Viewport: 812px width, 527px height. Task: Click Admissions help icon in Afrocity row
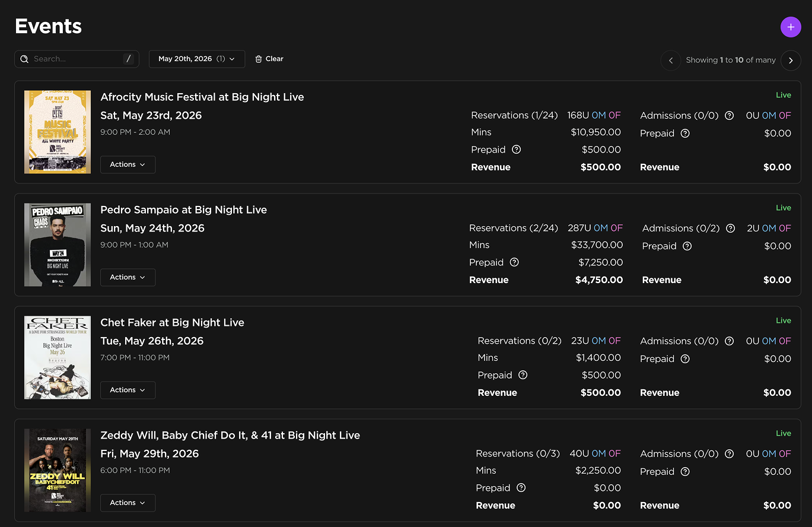pyautogui.click(x=730, y=116)
